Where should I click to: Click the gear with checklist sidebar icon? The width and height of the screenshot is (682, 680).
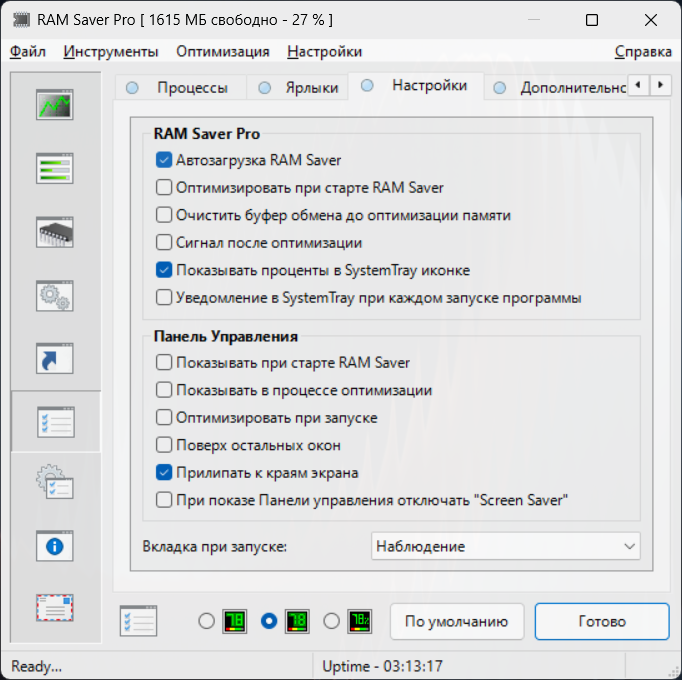(55, 482)
